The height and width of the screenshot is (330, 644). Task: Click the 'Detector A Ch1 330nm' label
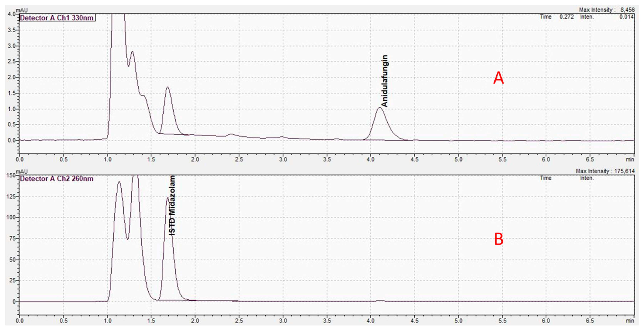57,18
